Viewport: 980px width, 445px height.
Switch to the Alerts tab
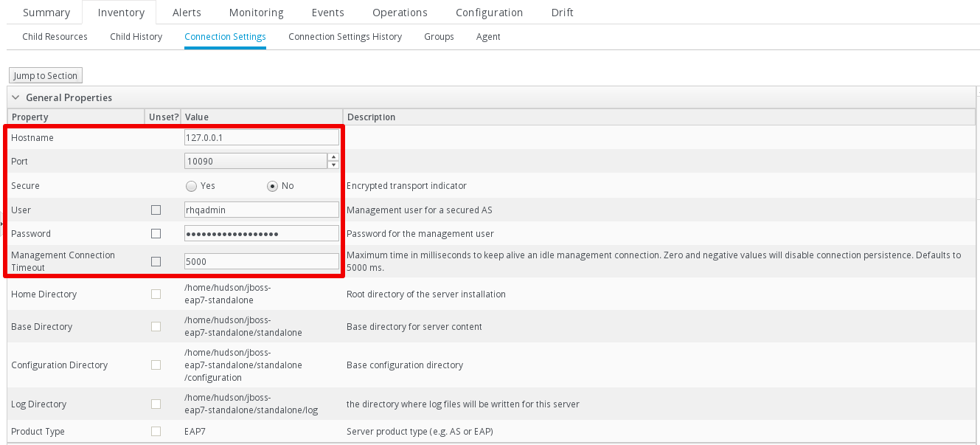(187, 13)
